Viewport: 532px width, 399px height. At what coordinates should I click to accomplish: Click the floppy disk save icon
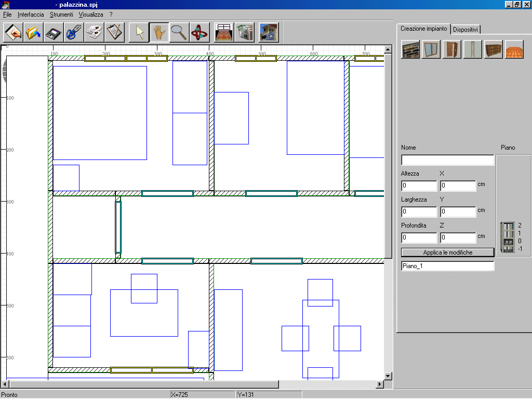(x=54, y=33)
